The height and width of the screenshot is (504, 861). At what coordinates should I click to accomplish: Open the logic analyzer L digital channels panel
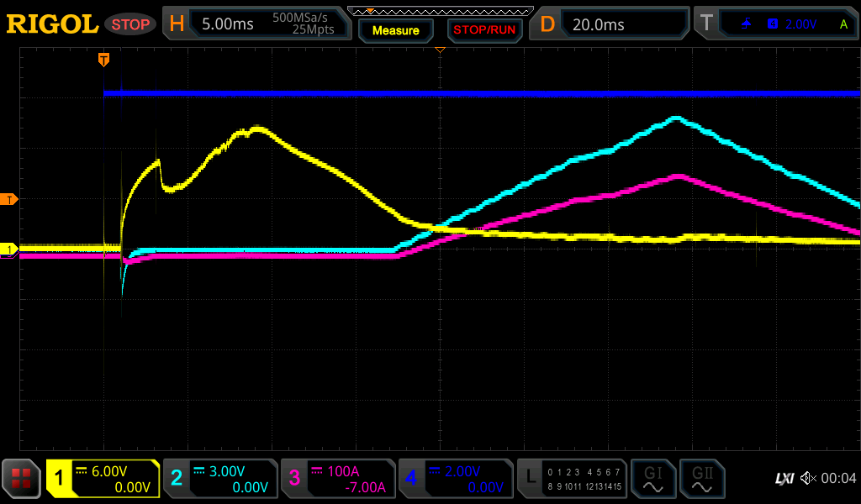pos(572,479)
